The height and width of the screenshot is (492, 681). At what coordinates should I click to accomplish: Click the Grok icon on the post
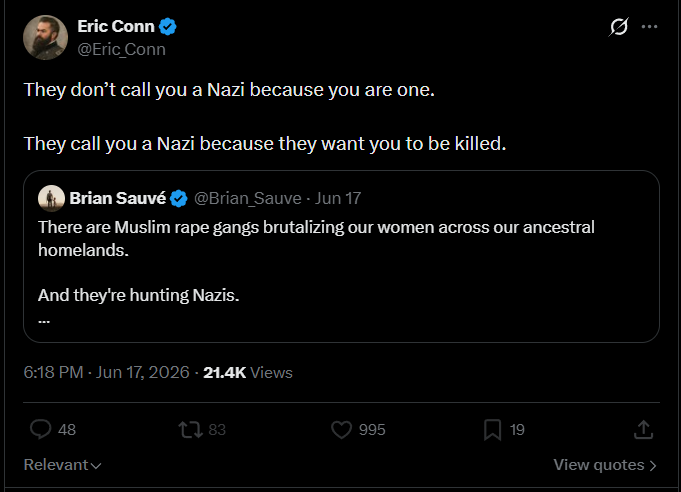[618, 27]
